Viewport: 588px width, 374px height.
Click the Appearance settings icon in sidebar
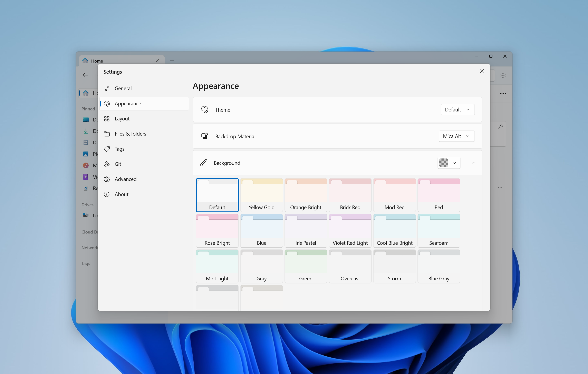[107, 103]
